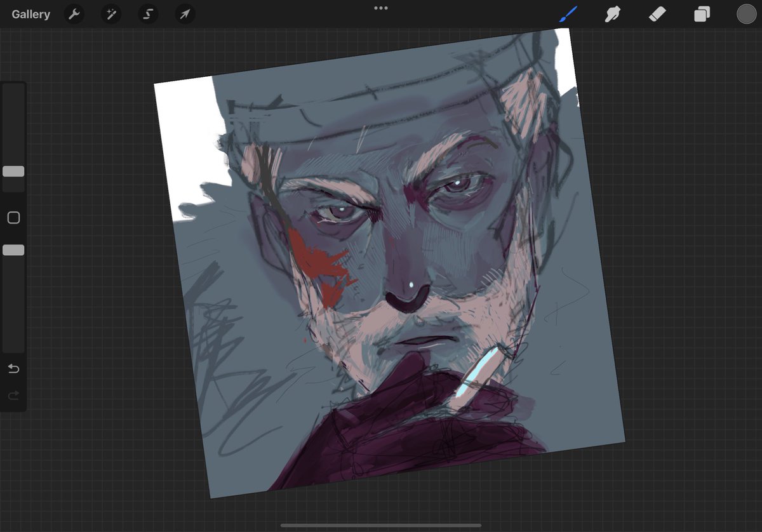Select the Smudge finger tool
This screenshot has width=762, height=532.
pos(612,14)
